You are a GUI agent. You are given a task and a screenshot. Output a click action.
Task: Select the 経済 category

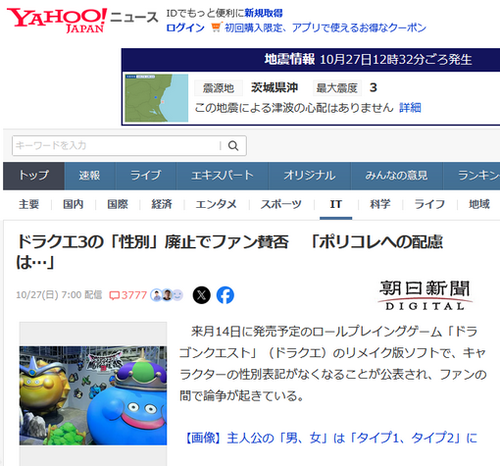click(162, 204)
